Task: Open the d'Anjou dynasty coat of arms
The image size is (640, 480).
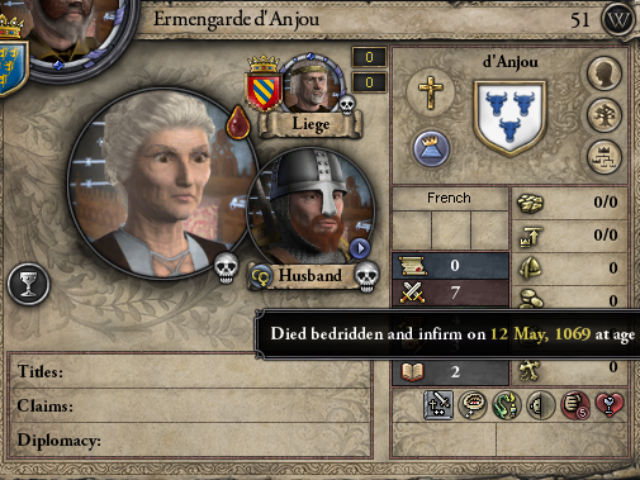Action: click(x=510, y=118)
